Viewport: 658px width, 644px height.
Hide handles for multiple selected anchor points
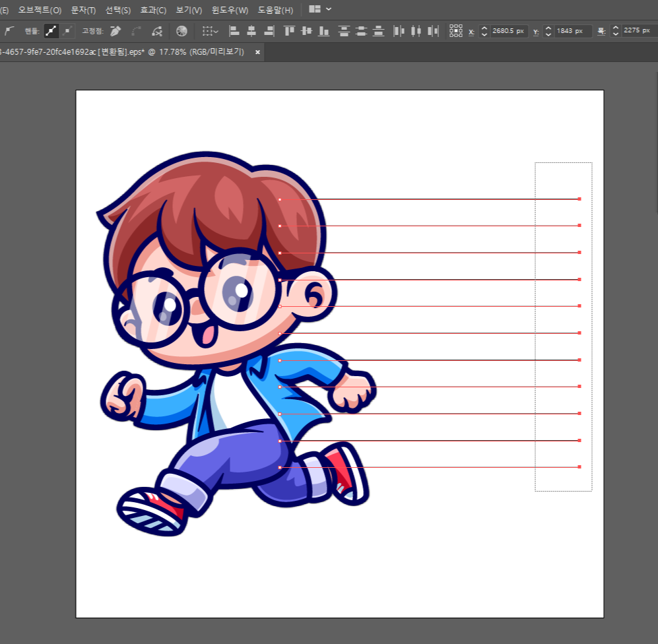click(x=67, y=30)
